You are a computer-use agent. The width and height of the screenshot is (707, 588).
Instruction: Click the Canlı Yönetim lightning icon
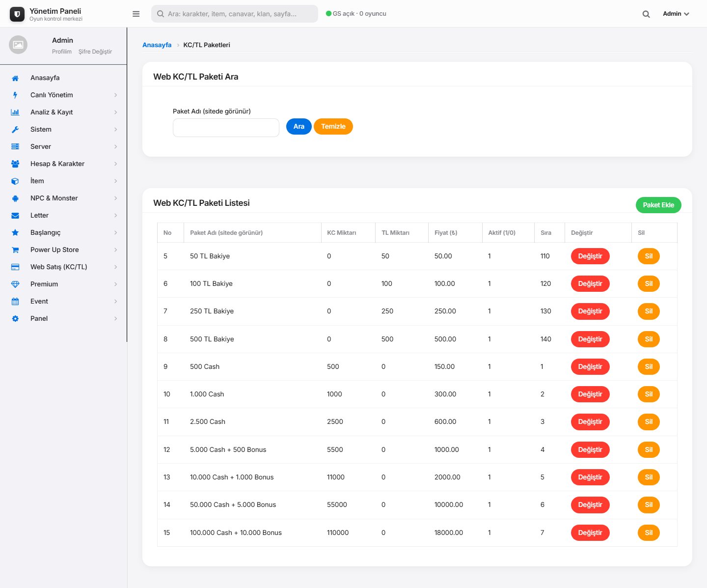[x=15, y=95]
